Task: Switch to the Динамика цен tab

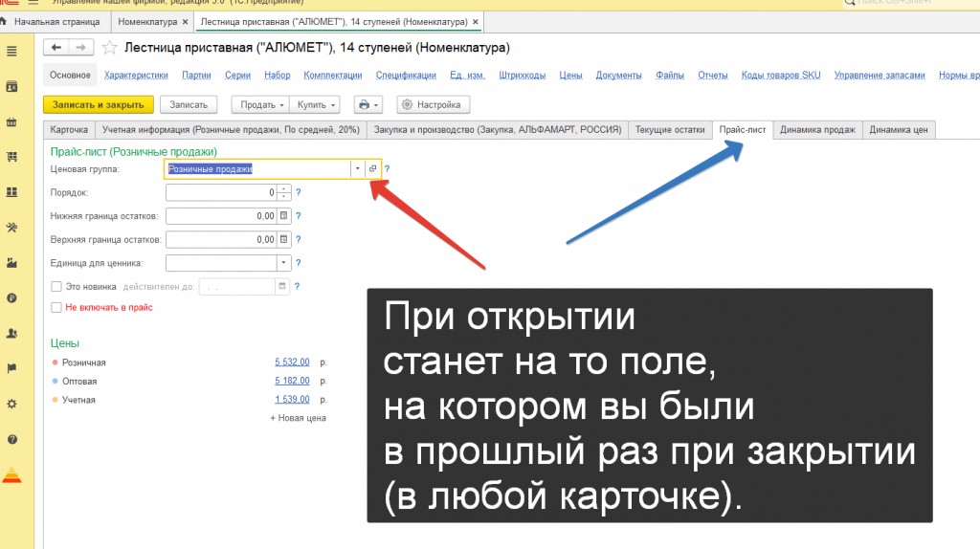Action: point(899,130)
